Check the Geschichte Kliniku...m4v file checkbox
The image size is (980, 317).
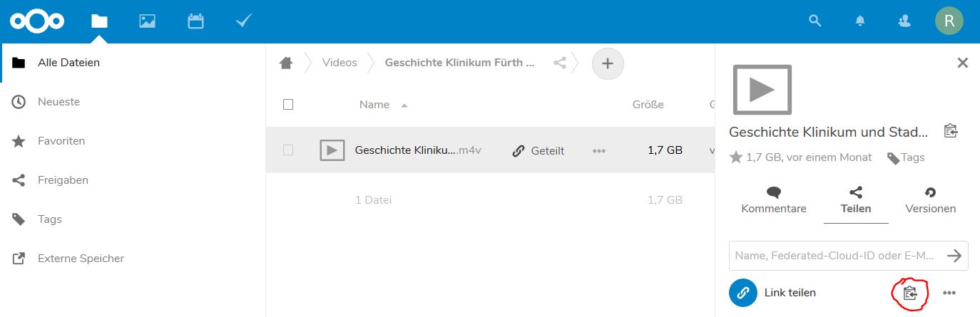pyautogui.click(x=288, y=150)
